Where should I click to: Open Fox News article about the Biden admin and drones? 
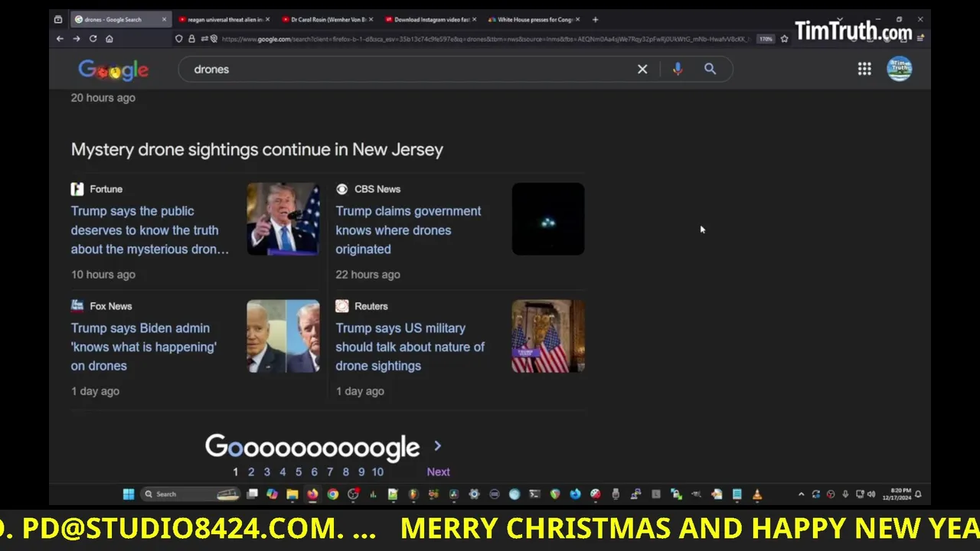(x=144, y=347)
